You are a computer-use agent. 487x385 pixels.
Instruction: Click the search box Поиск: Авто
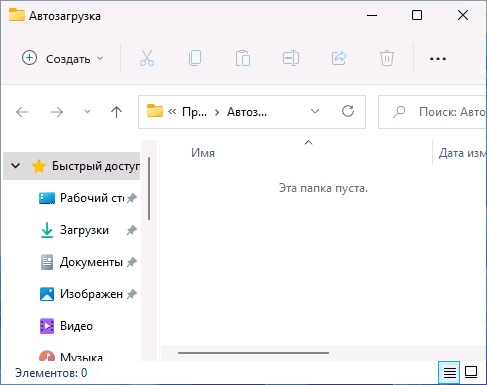pos(432,112)
